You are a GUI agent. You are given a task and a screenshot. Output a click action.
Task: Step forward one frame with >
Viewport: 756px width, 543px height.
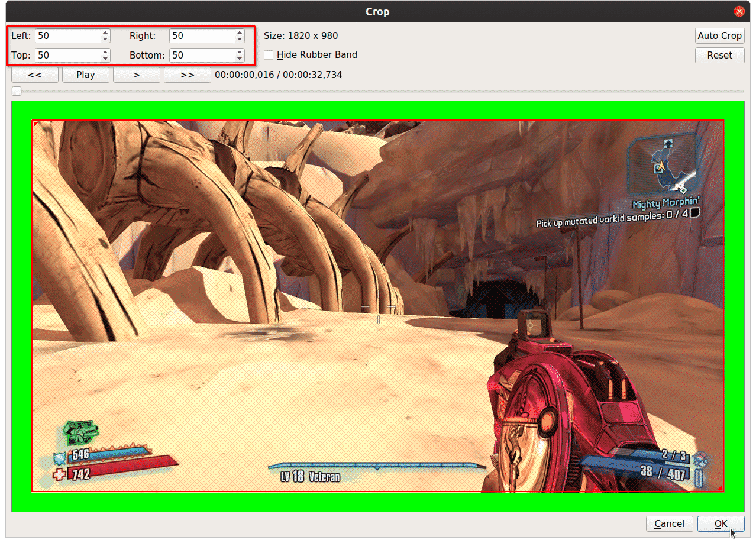coord(137,75)
